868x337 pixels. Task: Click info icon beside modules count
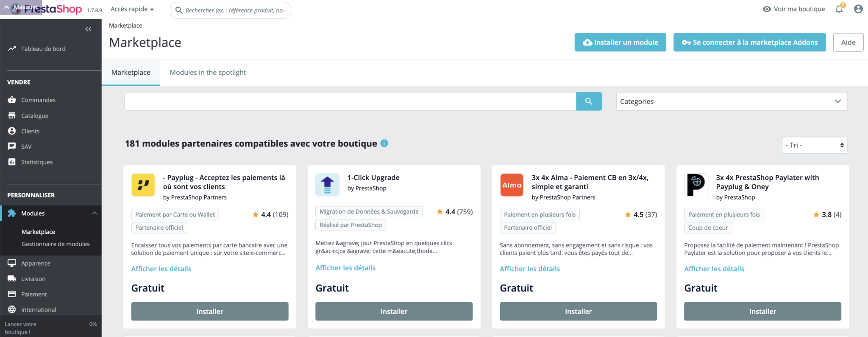coord(384,143)
